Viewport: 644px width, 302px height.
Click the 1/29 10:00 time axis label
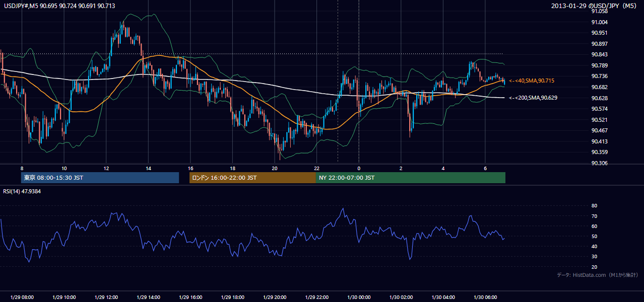point(64,297)
